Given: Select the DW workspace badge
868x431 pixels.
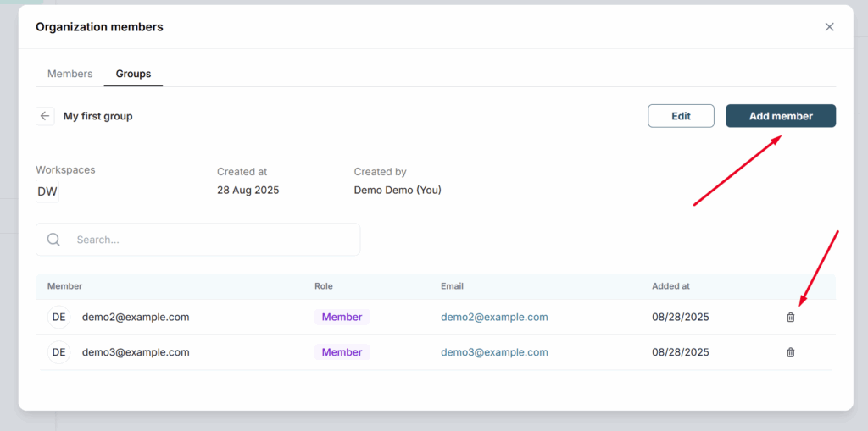Looking at the screenshot, I should [x=47, y=191].
